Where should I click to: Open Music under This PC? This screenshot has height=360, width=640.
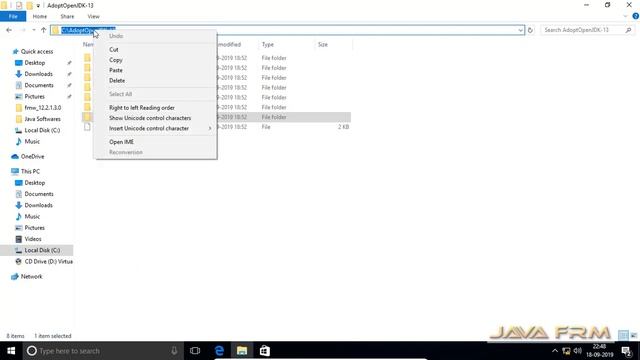(32, 216)
